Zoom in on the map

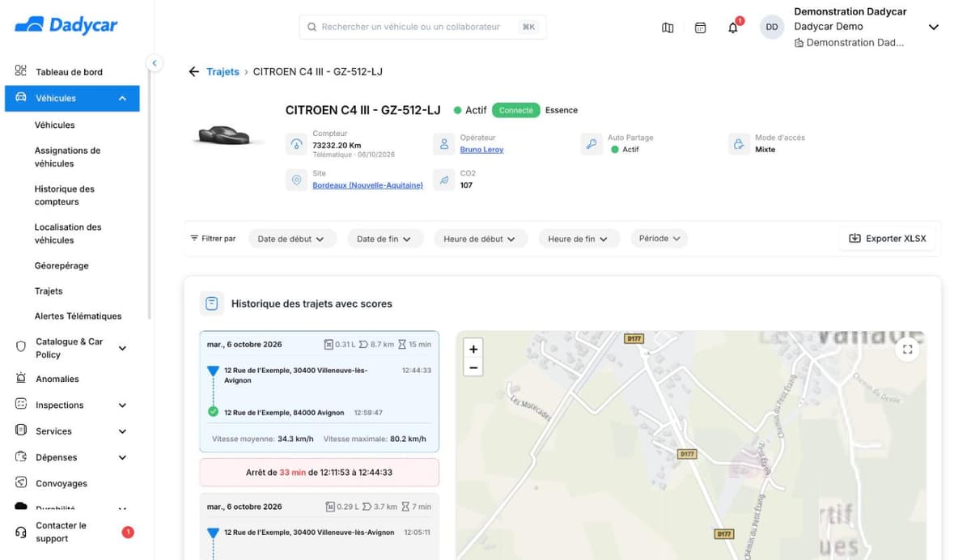coord(473,350)
